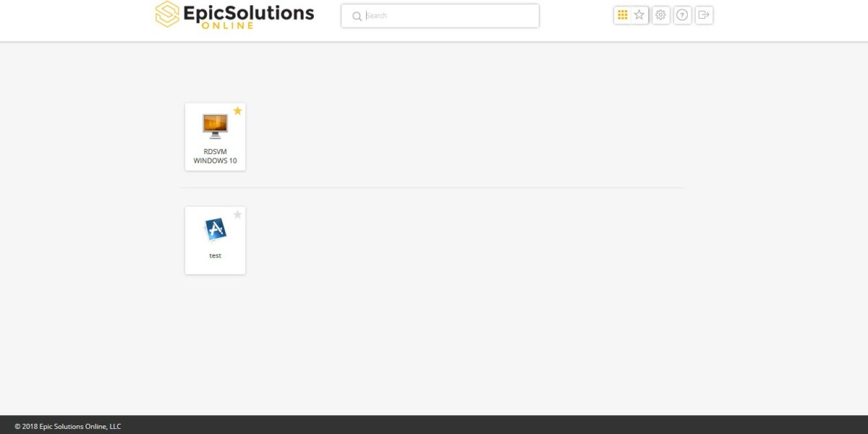This screenshot has width=868, height=434.
Task: Click the EpicSolutions Online title text
Action: (246, 12)
